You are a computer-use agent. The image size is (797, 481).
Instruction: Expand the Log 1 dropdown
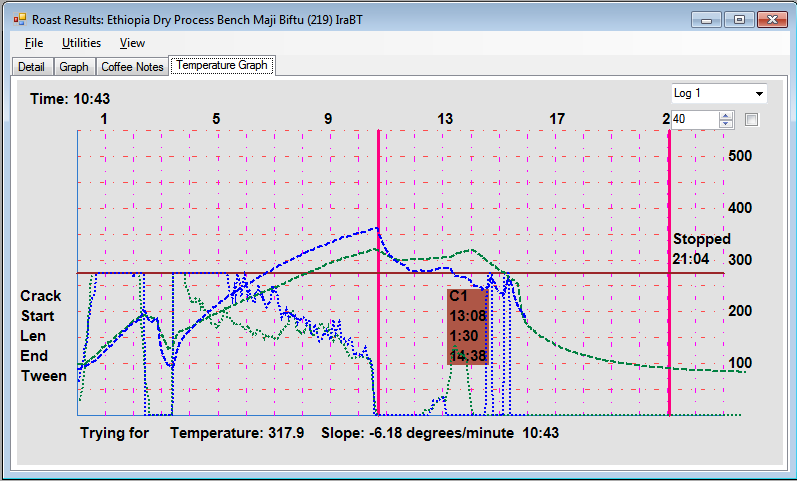(x=759, y=94)
